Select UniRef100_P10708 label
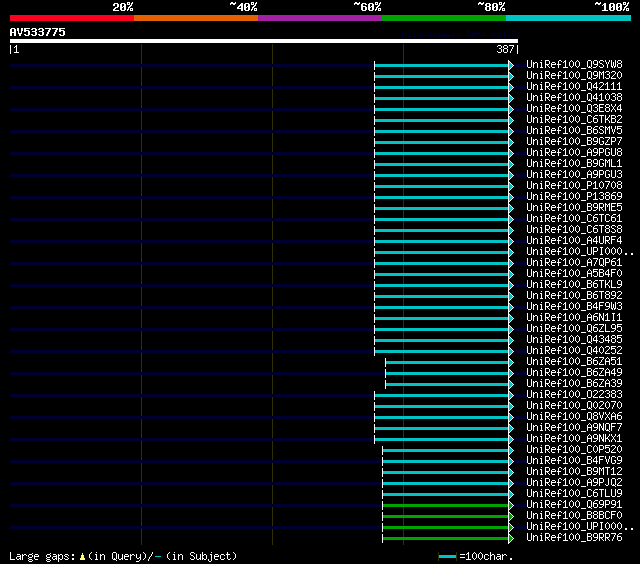This screenshot has width=640, height=564. click(574, 186)
